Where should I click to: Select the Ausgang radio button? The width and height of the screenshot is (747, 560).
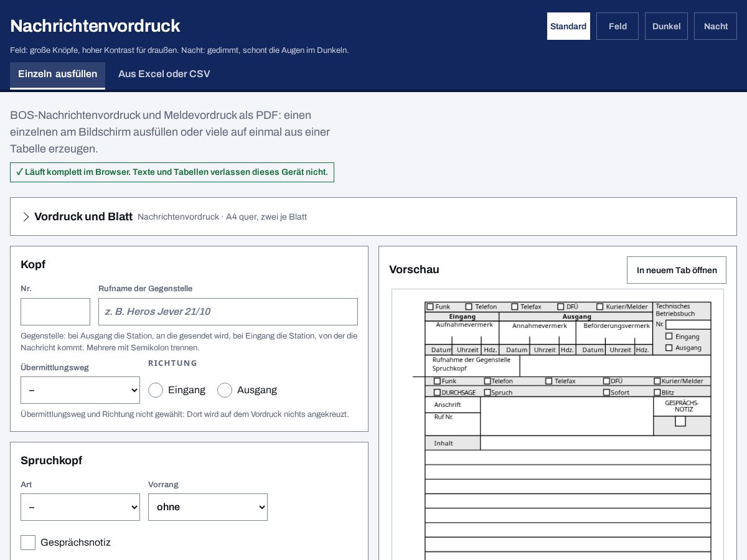(x=225, y=390)
